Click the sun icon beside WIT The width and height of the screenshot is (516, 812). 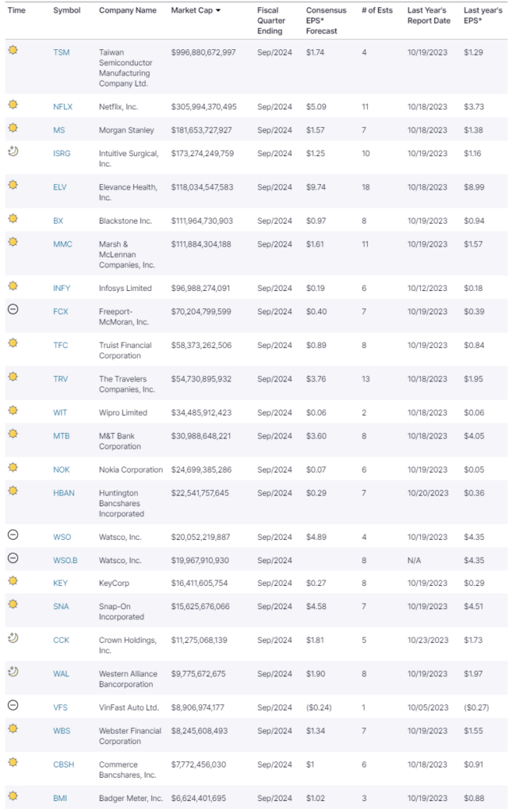13,410
